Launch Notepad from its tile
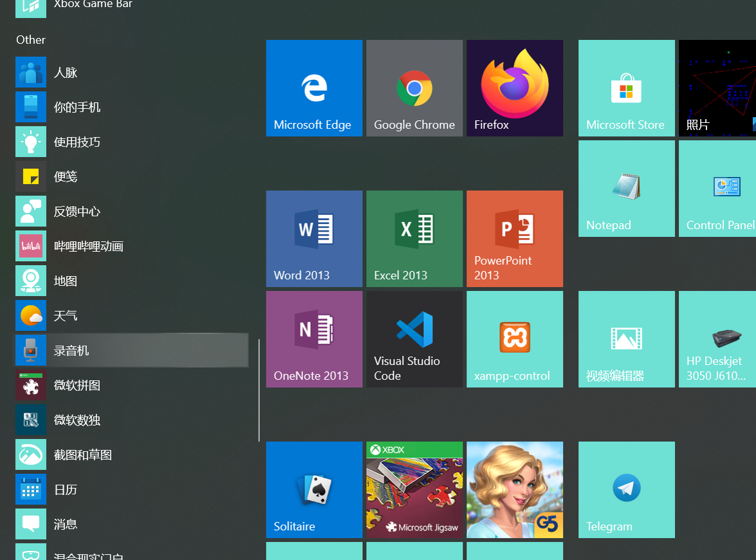 coord(626,189)
